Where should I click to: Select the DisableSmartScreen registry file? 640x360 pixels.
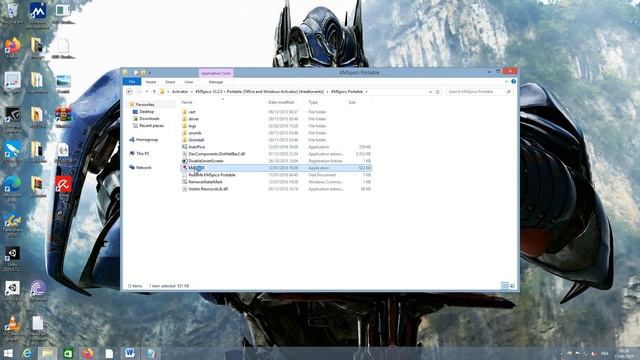pos(206,161)
